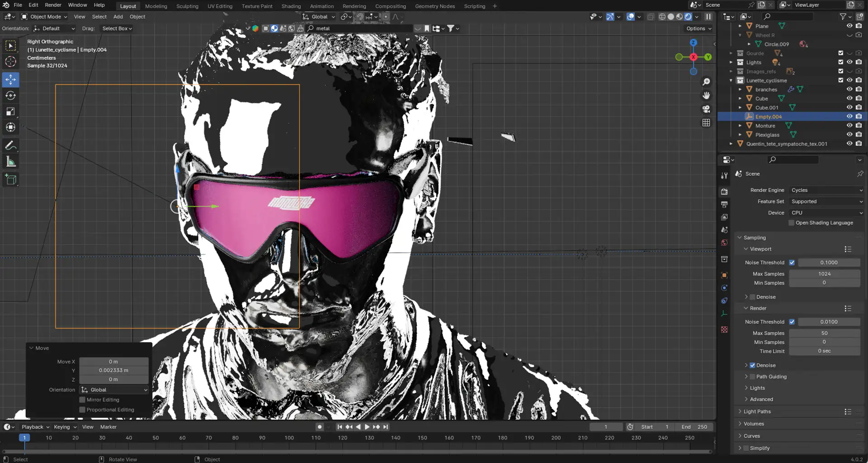868x463 pixels.
Task: Click the viewport Options button
Action: 698,28
